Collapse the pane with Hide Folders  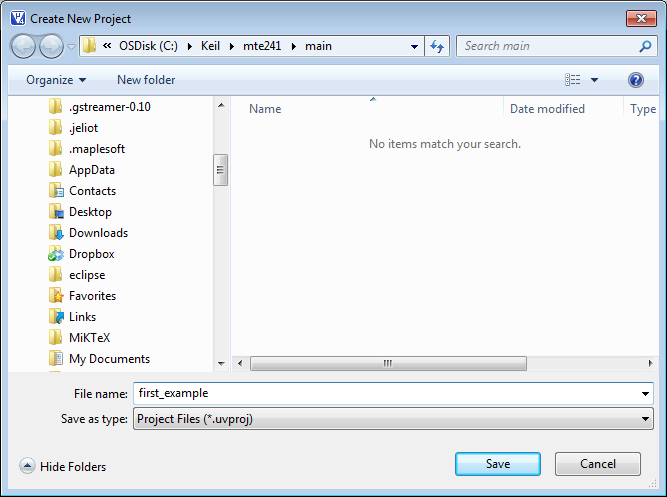coord(62,466)
